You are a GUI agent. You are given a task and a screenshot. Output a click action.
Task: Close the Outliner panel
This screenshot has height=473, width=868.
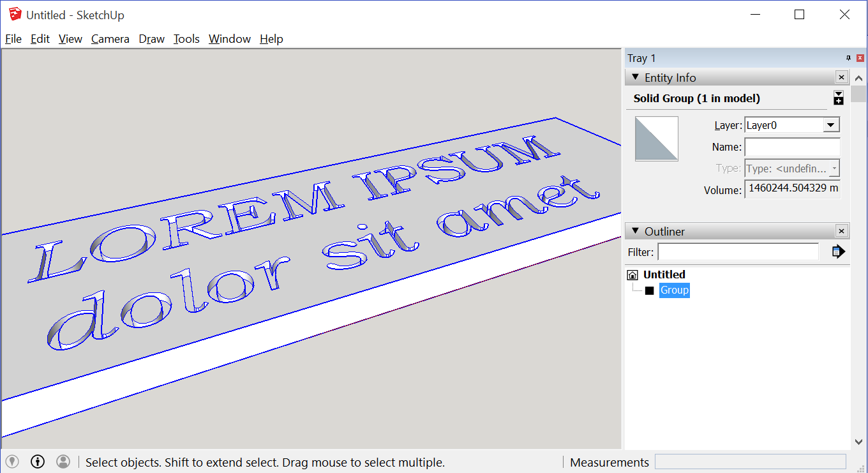[x=841, y=230]
